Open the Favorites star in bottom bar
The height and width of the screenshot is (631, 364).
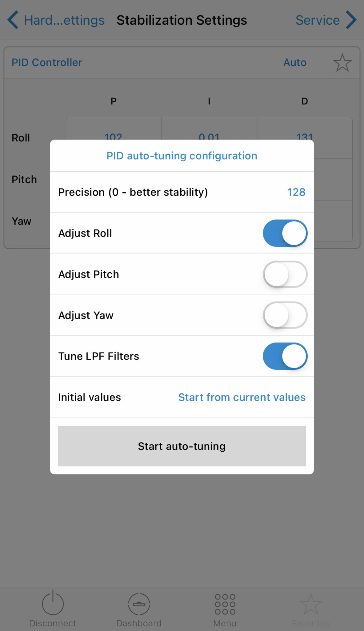point(311,604)
